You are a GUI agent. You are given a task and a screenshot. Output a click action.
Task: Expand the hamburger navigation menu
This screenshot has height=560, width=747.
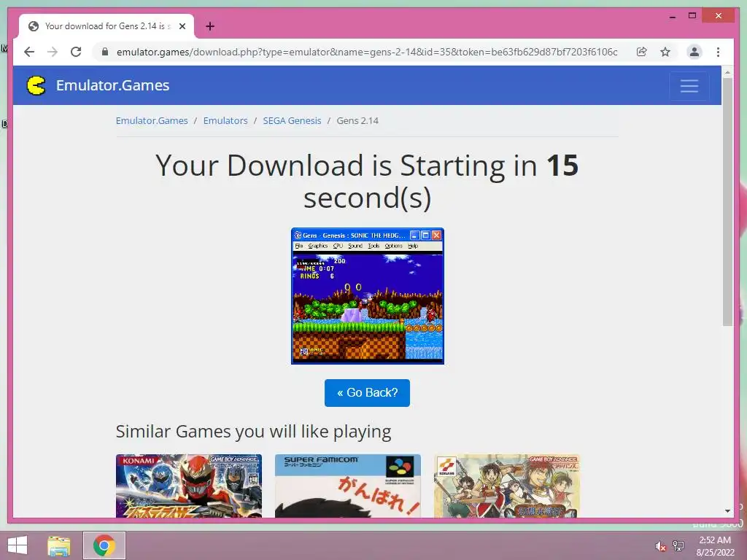[x=689, y=86]
